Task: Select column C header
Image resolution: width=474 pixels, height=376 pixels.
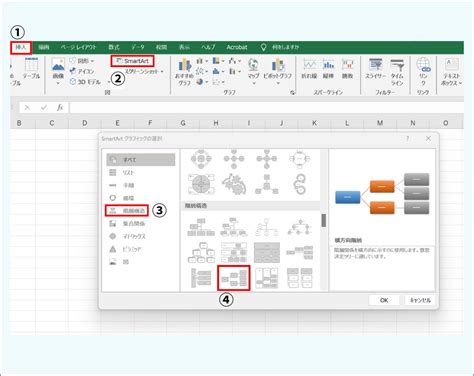Action: [x=52, y=123]
